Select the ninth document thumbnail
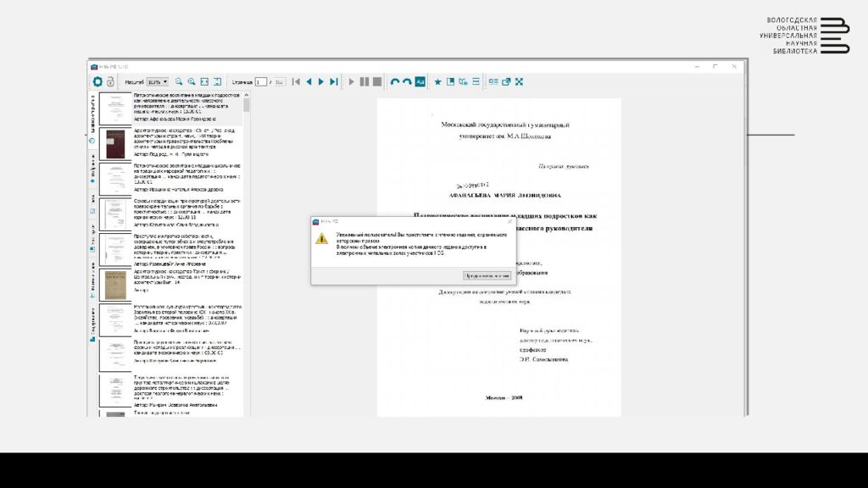 (115, 391)
